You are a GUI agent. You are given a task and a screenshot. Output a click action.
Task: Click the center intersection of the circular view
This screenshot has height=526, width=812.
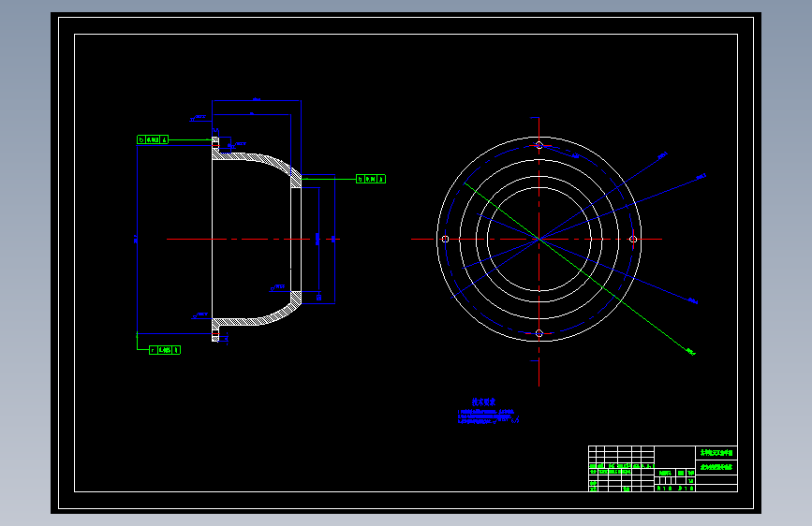click(539, 240)
